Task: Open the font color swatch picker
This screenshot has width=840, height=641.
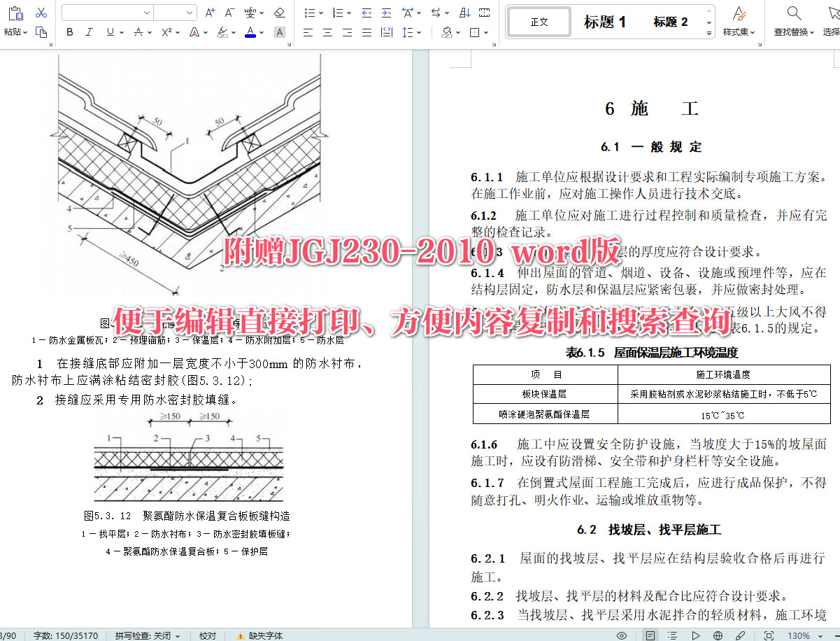Action: [x=260, y=32]
